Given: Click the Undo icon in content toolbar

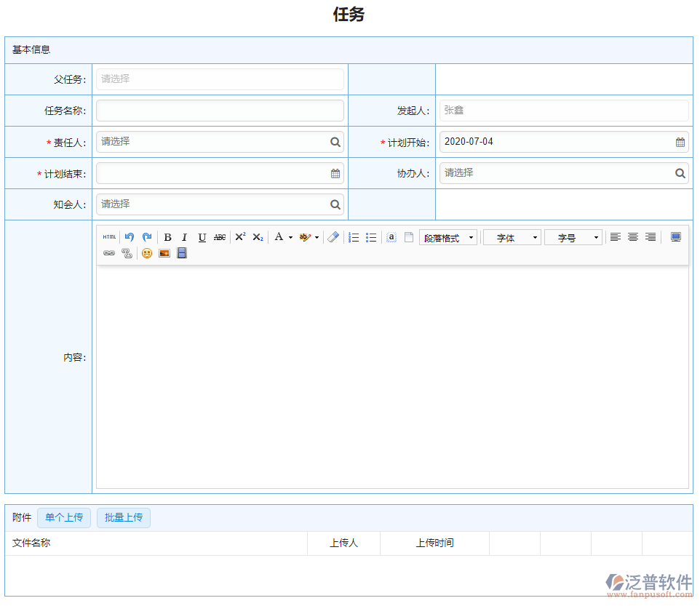Looking at the screenshot, I should point(129,236).
